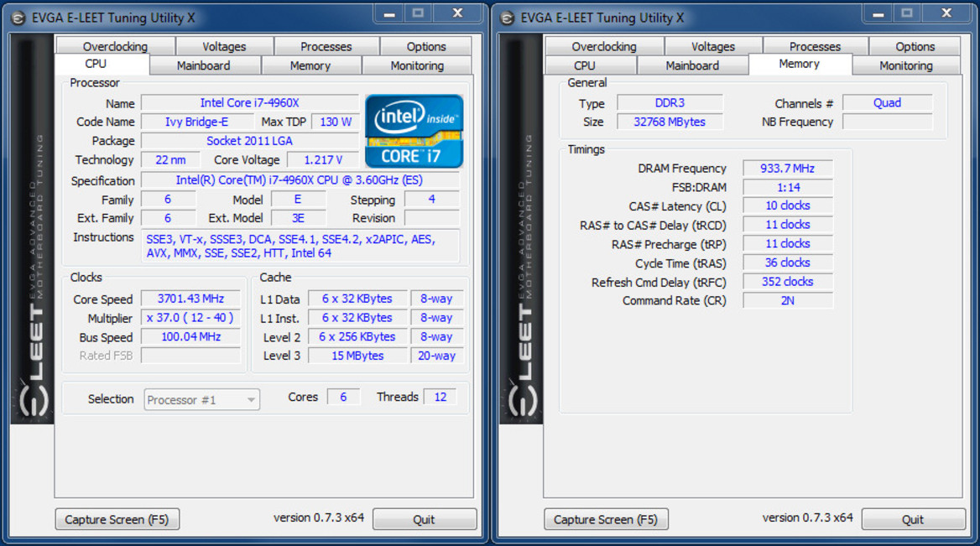
Task: Click the DDR3 memory type value
Action: click(670, 103)
